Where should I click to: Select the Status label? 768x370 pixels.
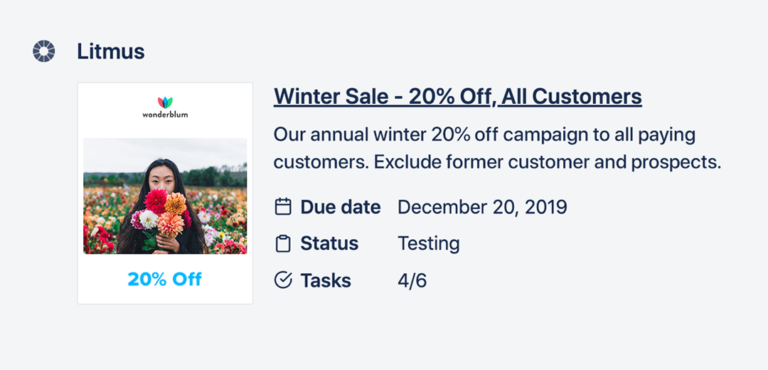[x=329, y=244]
